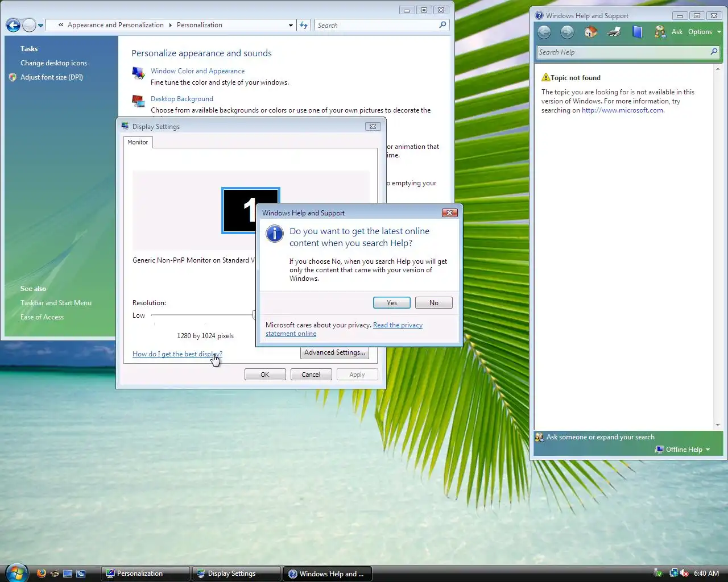Select the Monitor tab in Display Settings
The image size is (728, 582).
pyautogui.click(x=138, y=142)
